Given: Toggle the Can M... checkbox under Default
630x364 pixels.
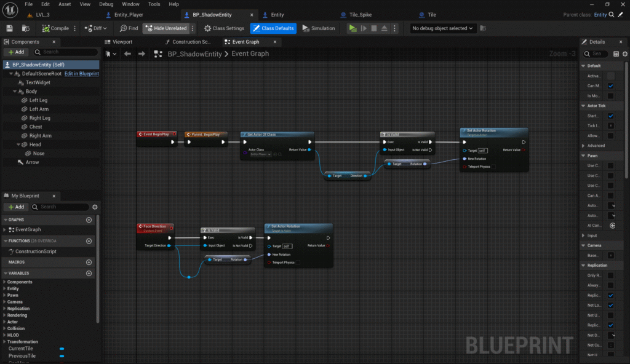Looking at the screenshot, I should coord(611,86).
